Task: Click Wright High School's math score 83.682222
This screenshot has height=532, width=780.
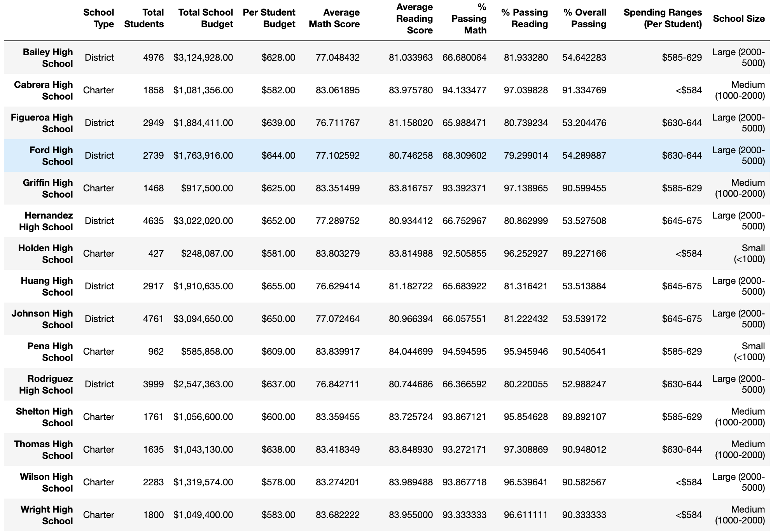Action: click(338, 515)
